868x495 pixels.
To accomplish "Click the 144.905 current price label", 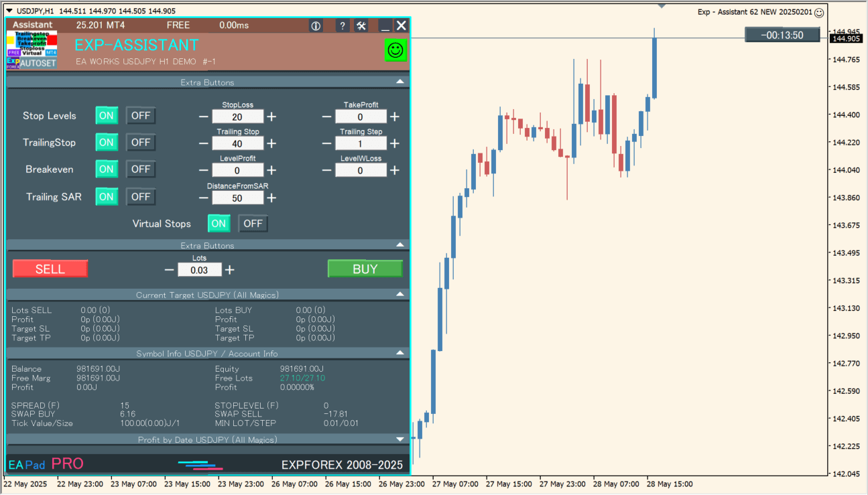I will pos(846,39).
